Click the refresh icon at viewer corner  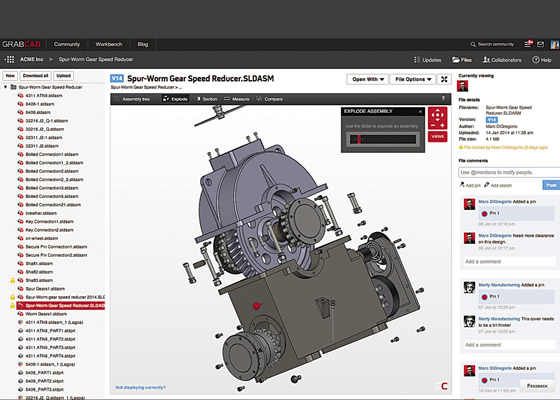tap(444, 386)
